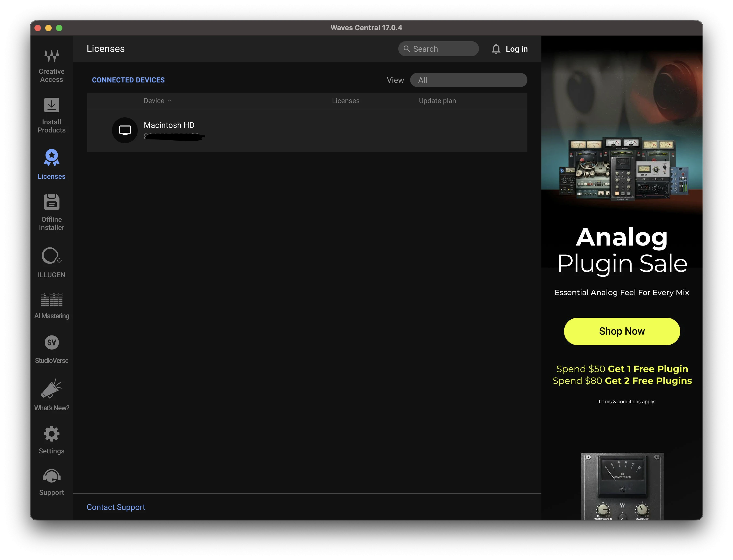This screenshot has width=733, height=560.
Task: Launch the ILLUGEN section
Action: (51, 263)
